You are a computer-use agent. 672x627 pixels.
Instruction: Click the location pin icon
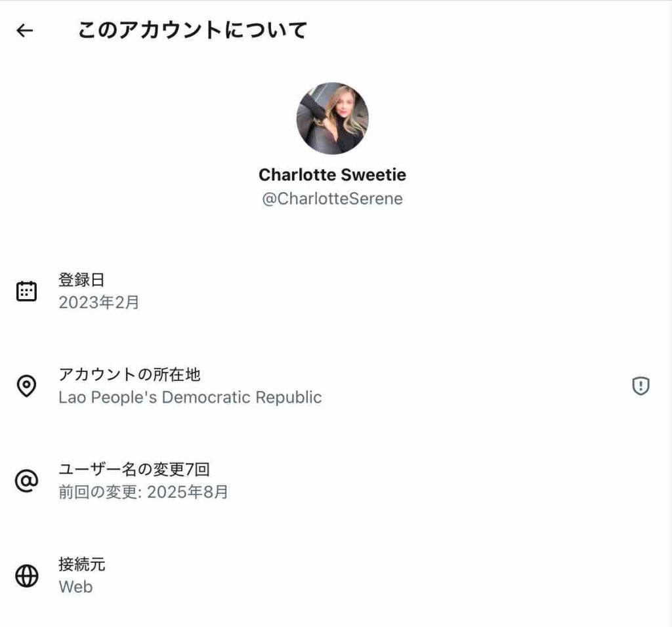pos(26,386)
